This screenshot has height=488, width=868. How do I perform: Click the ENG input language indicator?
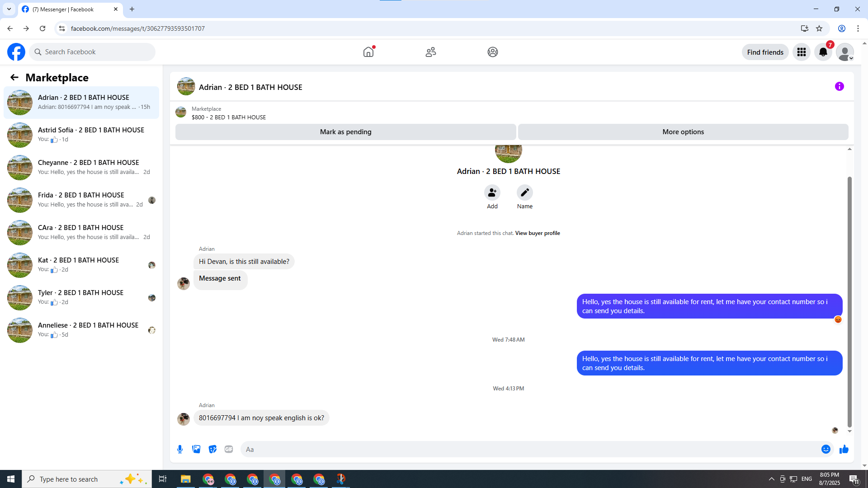coord(807,479)
